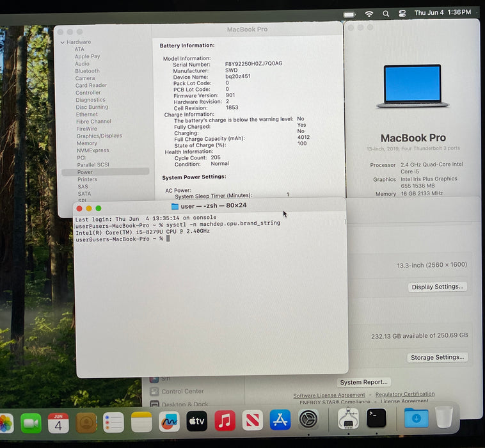The width and height of the screenshot is (485, 448).
Task: Click battery status icon in menu bar
Action: pos(349,15)
